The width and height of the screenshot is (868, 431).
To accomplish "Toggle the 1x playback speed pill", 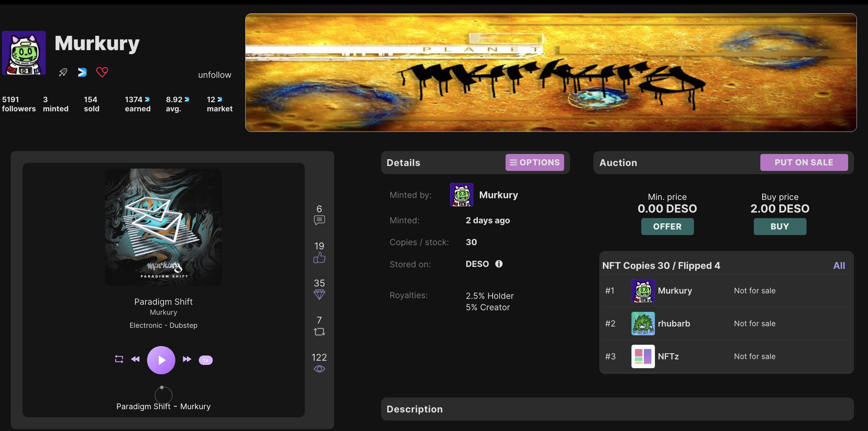I will pos(206,360).
